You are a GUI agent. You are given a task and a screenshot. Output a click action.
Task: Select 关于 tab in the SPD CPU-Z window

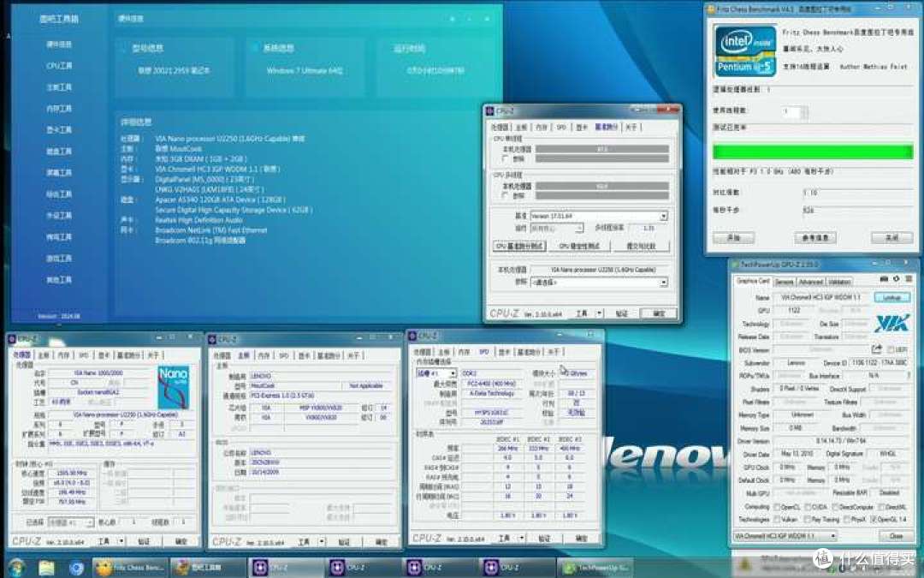(x=554, y=352)
